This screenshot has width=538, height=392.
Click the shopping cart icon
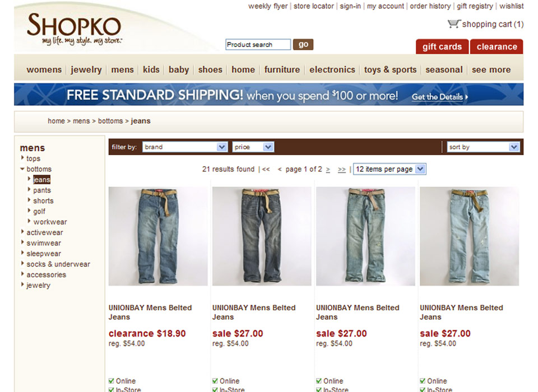454,24
